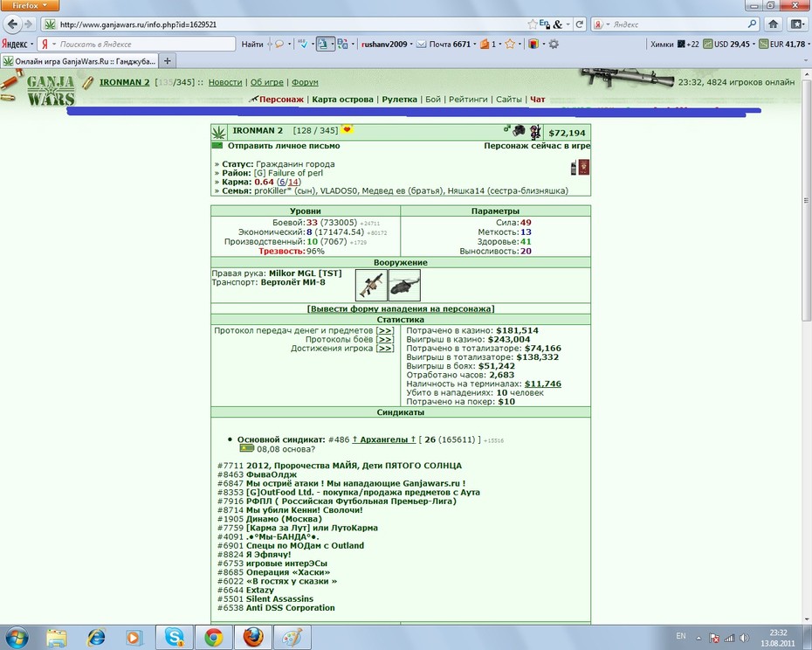Click the volume icon in system tray
This screenshot has width=812, height=650.
pos(744,638)
